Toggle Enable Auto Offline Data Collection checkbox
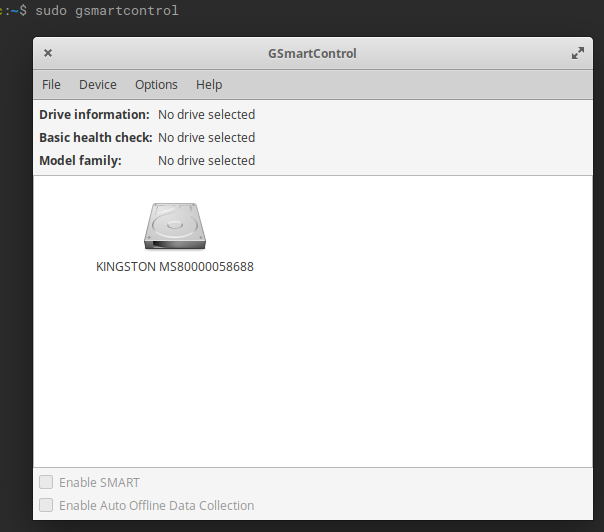604x532 pixels. point(46,505)
